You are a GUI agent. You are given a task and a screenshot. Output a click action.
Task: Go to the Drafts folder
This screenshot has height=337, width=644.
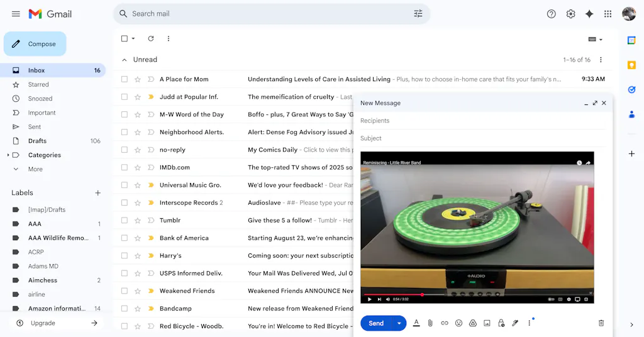[x=37, y=141]
